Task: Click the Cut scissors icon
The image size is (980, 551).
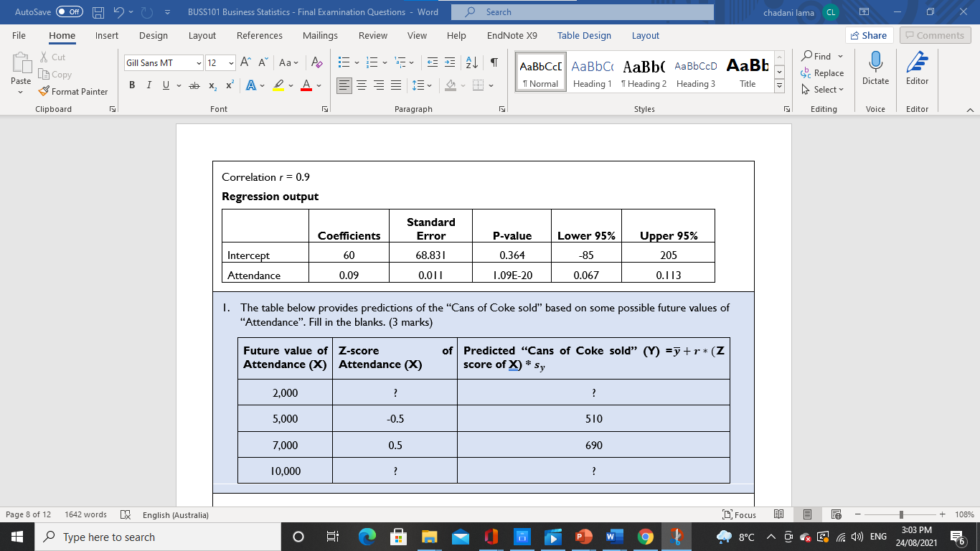Action: 44,57
